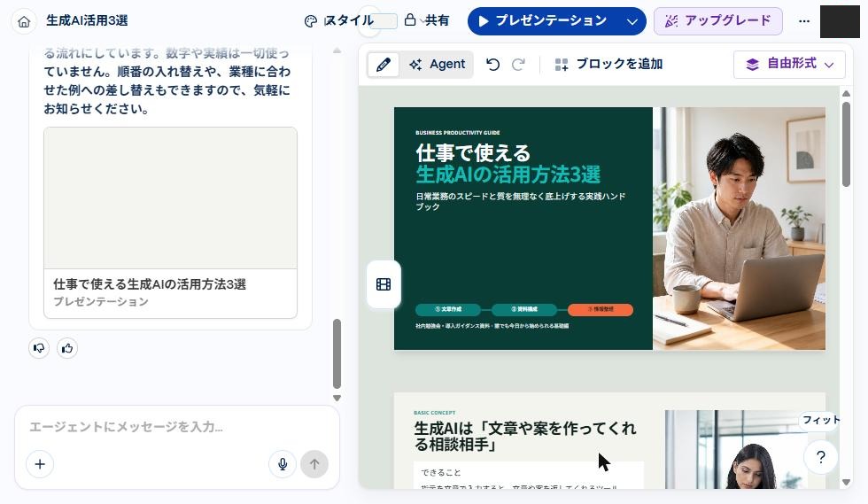This screenshot has width=868, height=504.
Task: Click the ① 文章作成 pill on slide
Action: tap(447, 309)
